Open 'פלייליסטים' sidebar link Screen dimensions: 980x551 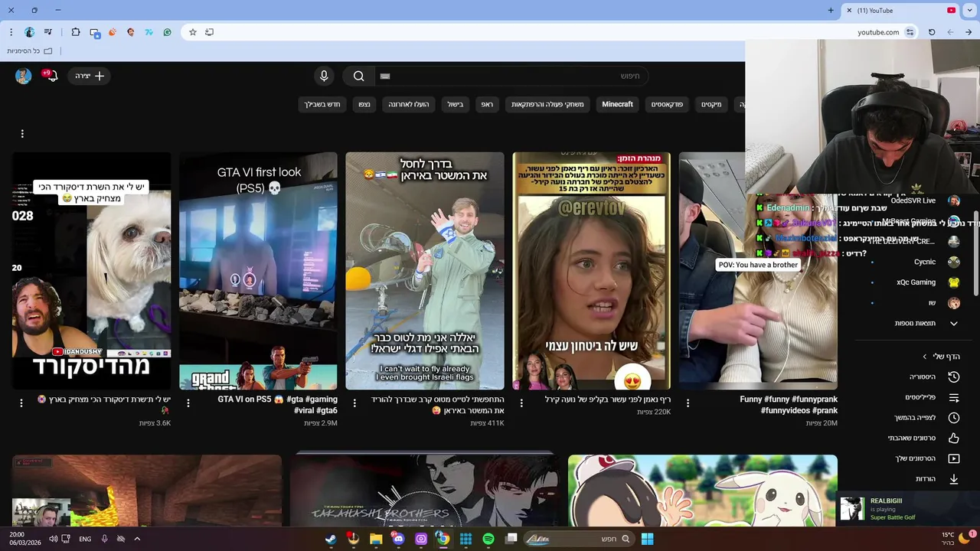coord(920,397)
